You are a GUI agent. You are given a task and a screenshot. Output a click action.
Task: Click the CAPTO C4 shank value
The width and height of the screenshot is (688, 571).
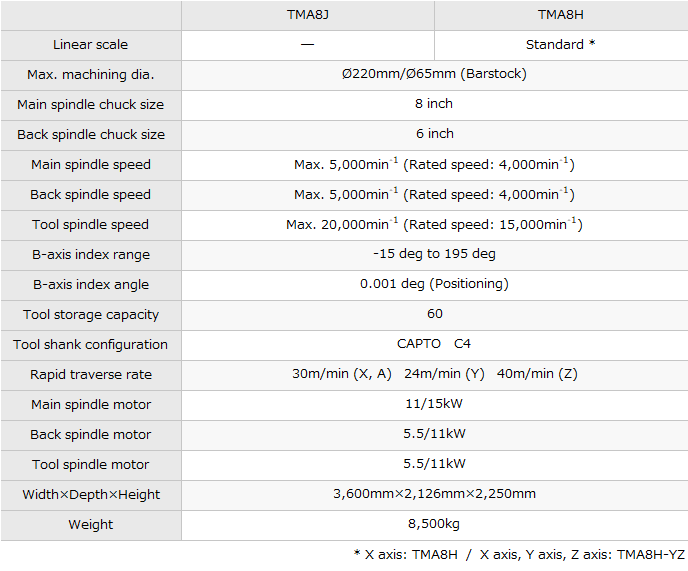click(434, 345)
